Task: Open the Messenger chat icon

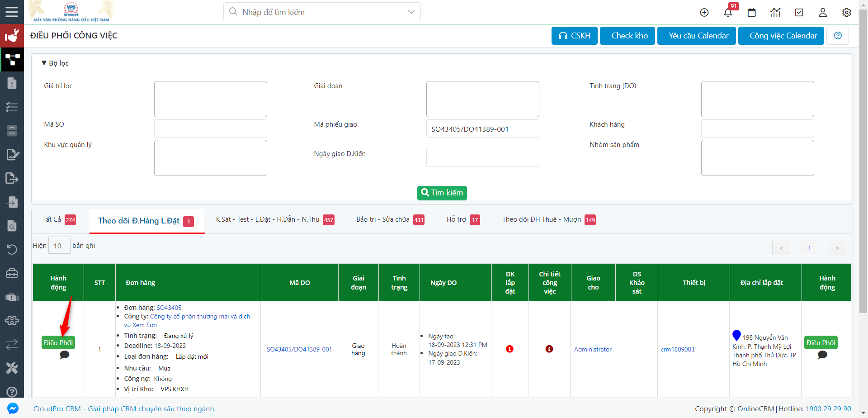Action: click(13, 408)
